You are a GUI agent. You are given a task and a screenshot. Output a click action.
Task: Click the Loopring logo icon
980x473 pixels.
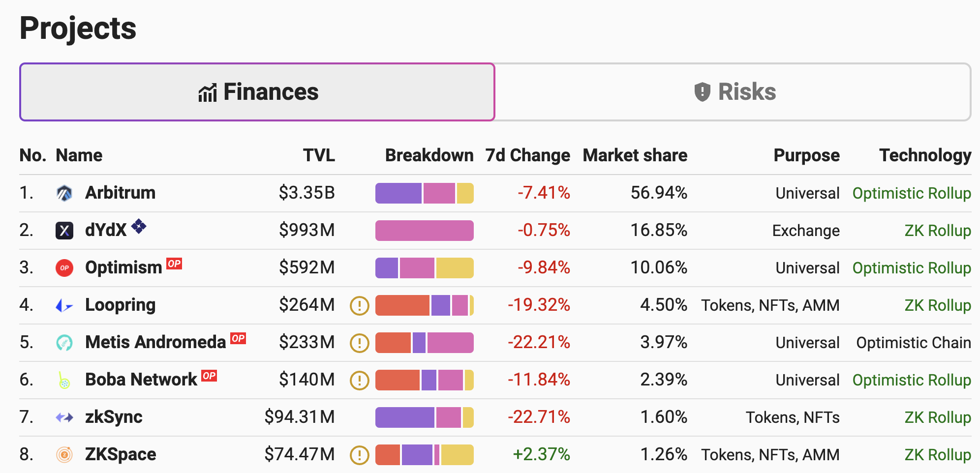[x=64, y=305]
